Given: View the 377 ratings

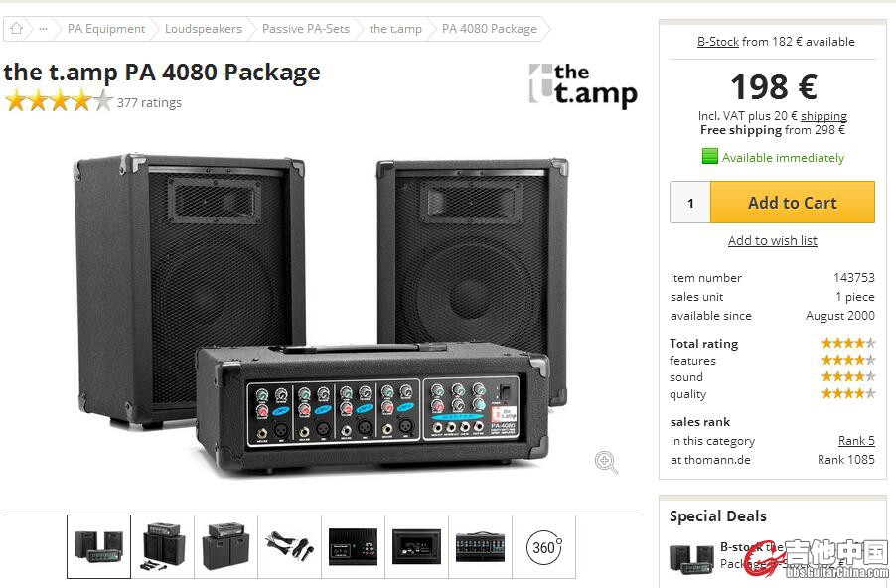Looking at the screenshot, I should click(x=149, y=102).
